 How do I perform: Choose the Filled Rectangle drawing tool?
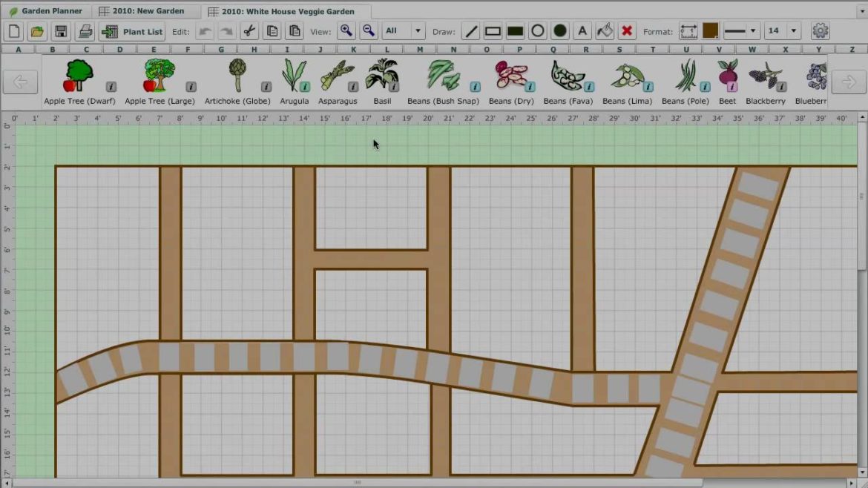coord(513,30)
